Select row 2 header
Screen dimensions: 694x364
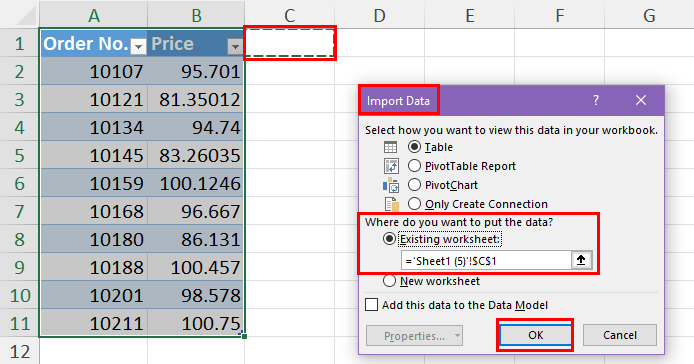coord(19,71)
